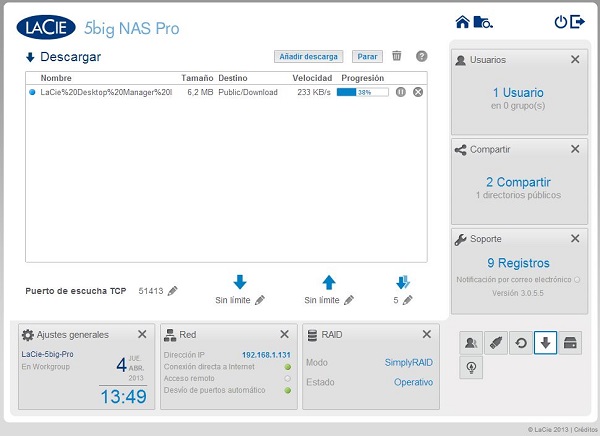
Task: Close the Soporte widget
Action: click(575, 238)
